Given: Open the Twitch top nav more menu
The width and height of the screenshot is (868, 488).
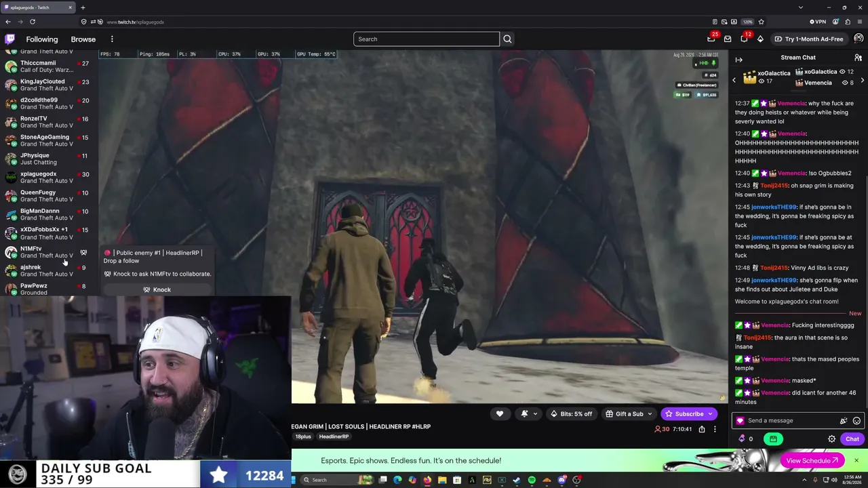Looking at the screenshot, I should tap(112, 39).
